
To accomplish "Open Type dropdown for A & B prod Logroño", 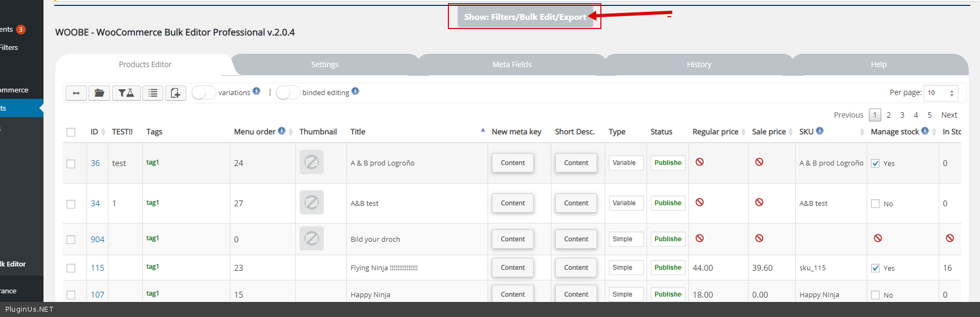I will click(x=626, y=163).
